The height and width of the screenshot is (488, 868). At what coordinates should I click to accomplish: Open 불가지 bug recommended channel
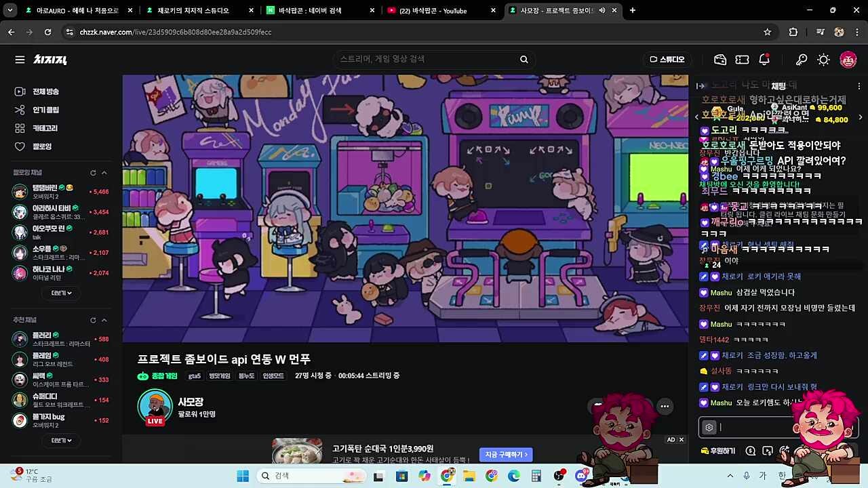tap(61, 420)
